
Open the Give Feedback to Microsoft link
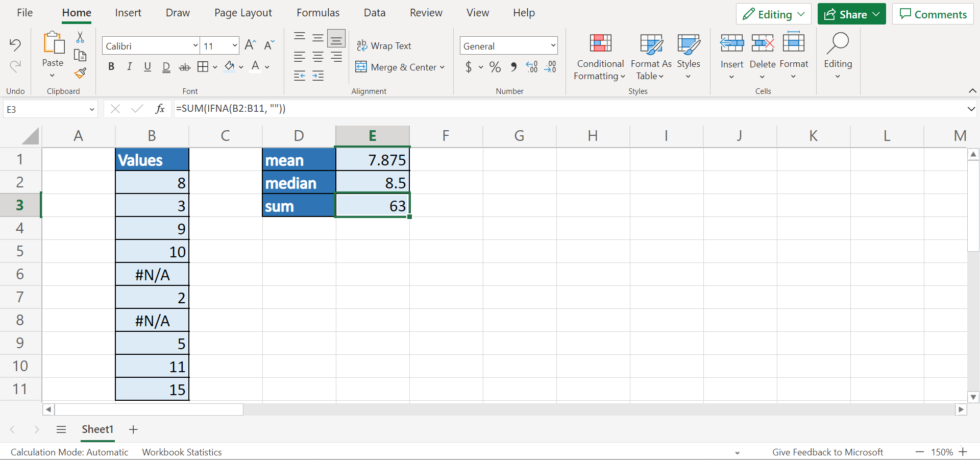pyautogui.click(x=828, y=451)
